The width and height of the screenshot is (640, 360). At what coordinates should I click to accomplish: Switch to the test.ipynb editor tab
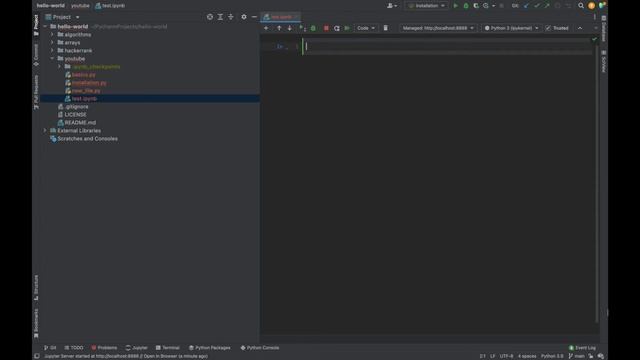(x=280, y=17)
